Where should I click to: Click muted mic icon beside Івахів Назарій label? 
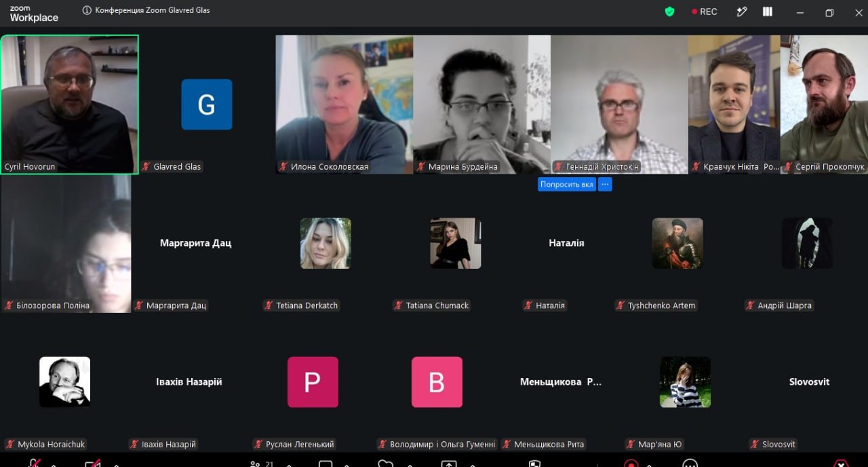point(134,444)
